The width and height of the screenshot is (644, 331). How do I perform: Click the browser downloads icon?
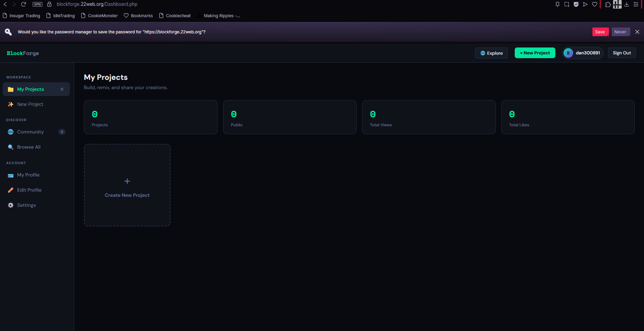click(x=627, y=4)
